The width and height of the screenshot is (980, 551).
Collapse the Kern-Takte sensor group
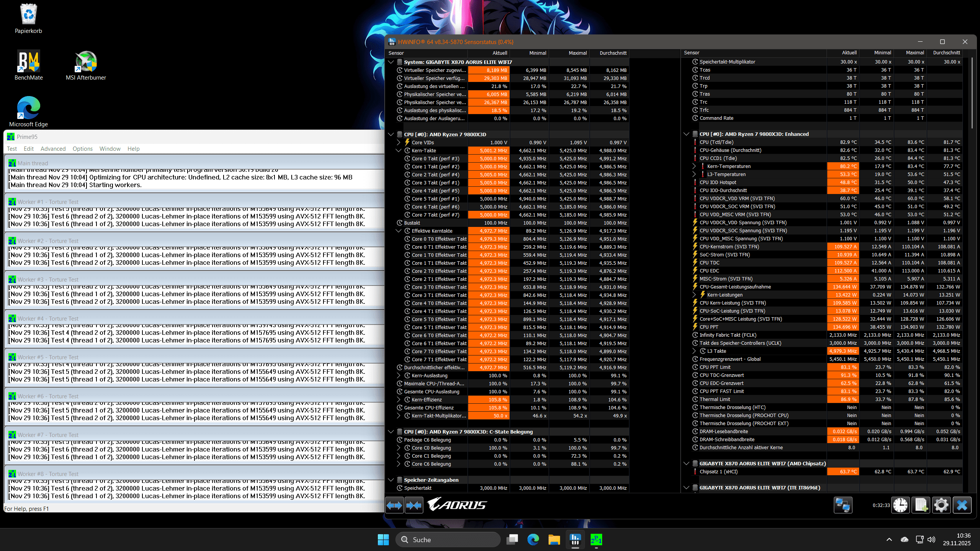[x=399, y=150]
